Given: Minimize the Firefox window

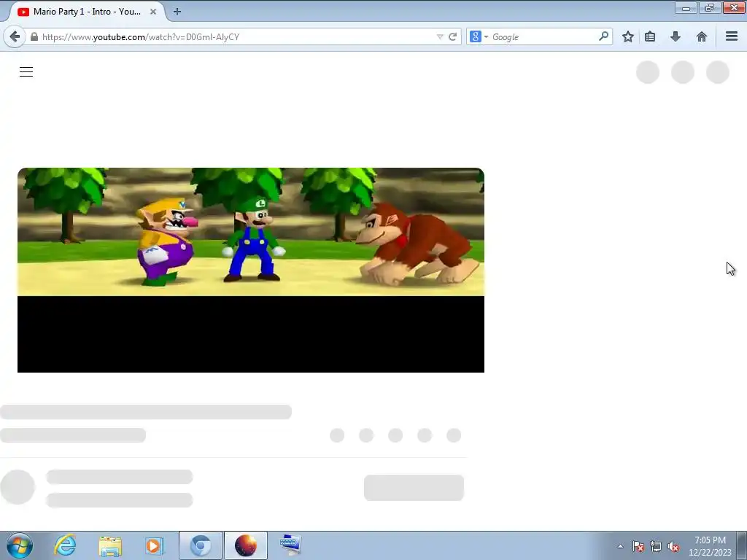Looking at the screenshot, I should 686,8.
